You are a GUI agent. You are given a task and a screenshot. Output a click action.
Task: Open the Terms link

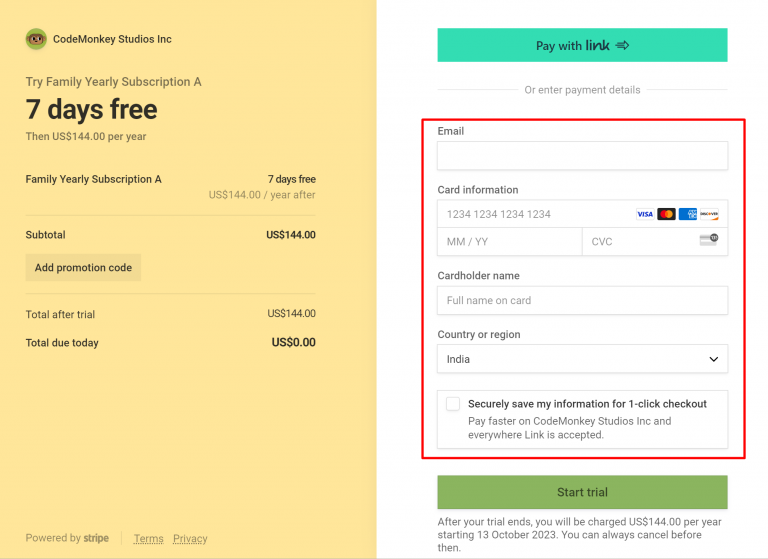148,538
